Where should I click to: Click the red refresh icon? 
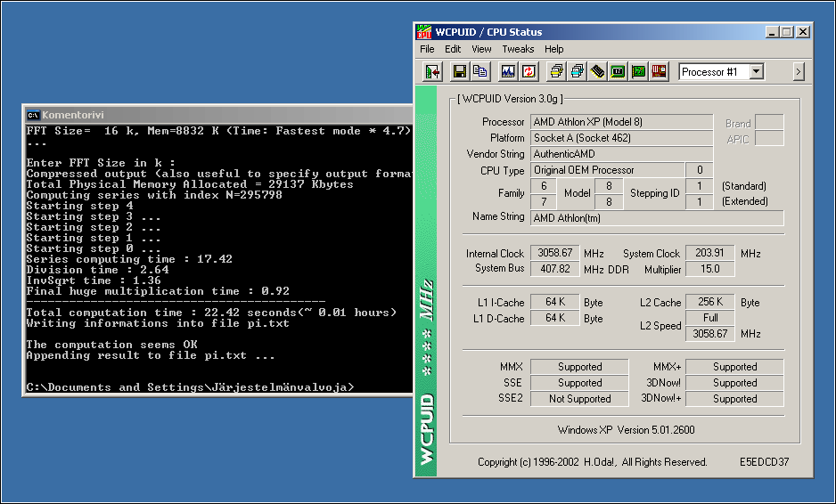(x=529, y=71)
